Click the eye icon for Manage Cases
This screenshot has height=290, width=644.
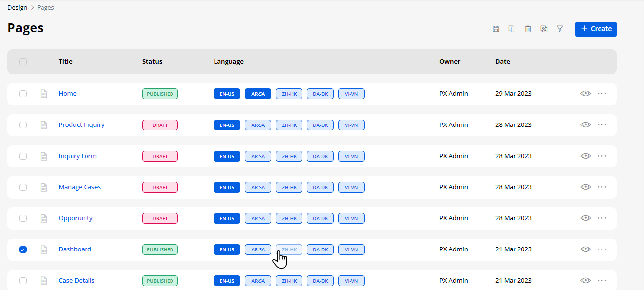586,187
